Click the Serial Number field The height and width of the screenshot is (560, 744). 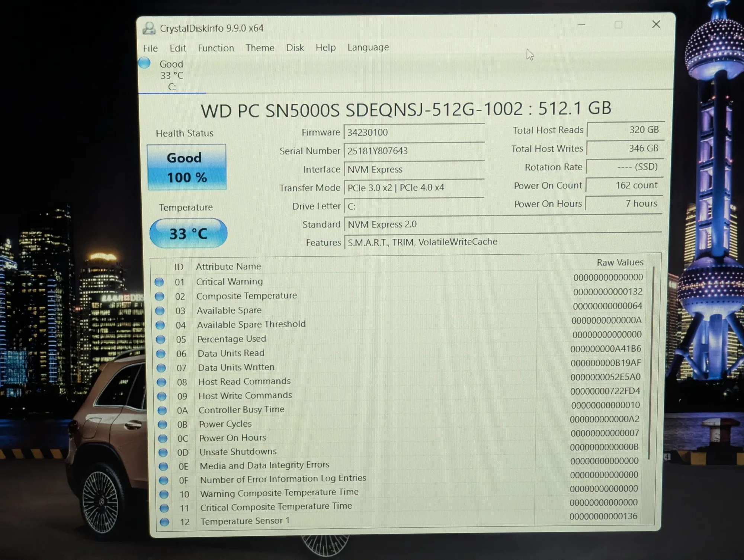click(x=414, y=151)
